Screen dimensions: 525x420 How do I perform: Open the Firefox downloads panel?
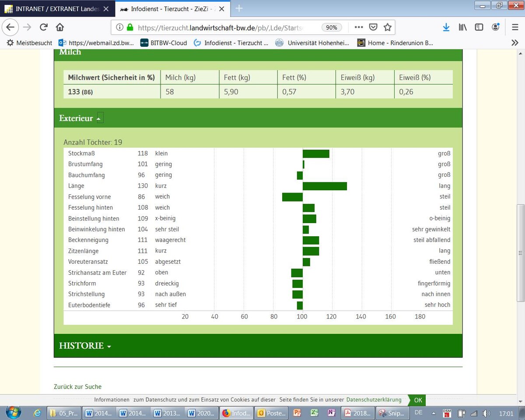pos(446,27)
